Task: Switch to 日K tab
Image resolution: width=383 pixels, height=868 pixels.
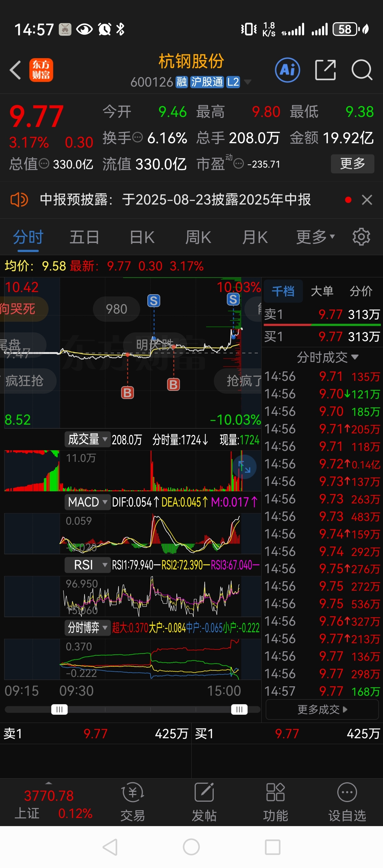Action: point(142,237)
